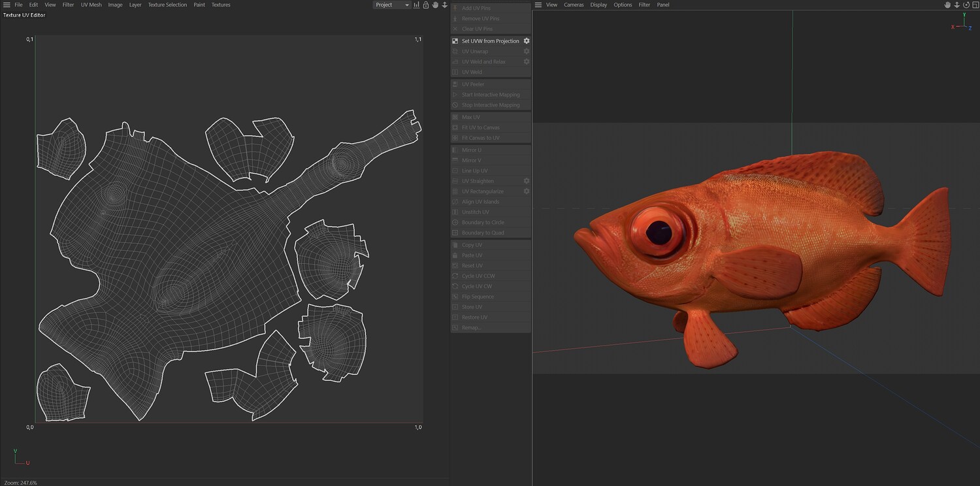The image size is (980, 486).
Task: Toggle the viewport maximize panel icon
Action: [975, 5]
